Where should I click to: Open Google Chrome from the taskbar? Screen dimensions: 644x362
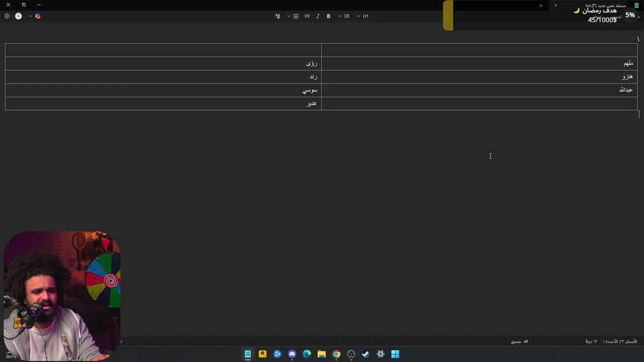337,354
